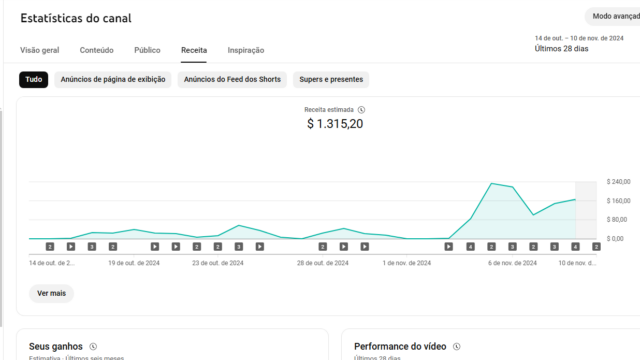640x360 pixels.
Task: Toggle Anúncios de página de exibição filter
Action: (x=113, y=80)
